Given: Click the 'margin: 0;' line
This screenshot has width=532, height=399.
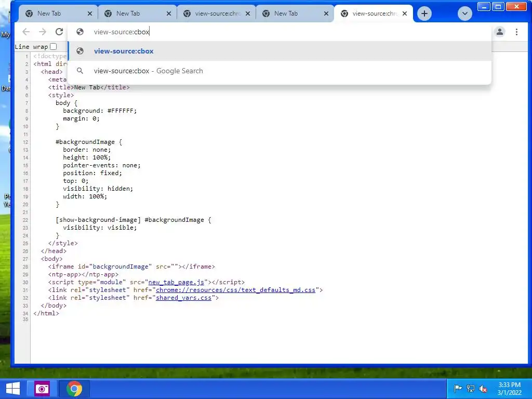Looking at the screenshot, I should [x=82, y=118].
